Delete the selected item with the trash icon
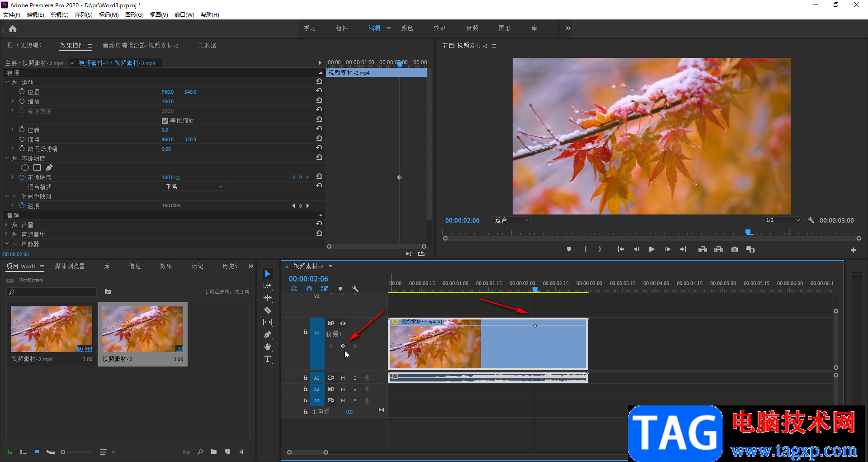 (x=241, y=452)
